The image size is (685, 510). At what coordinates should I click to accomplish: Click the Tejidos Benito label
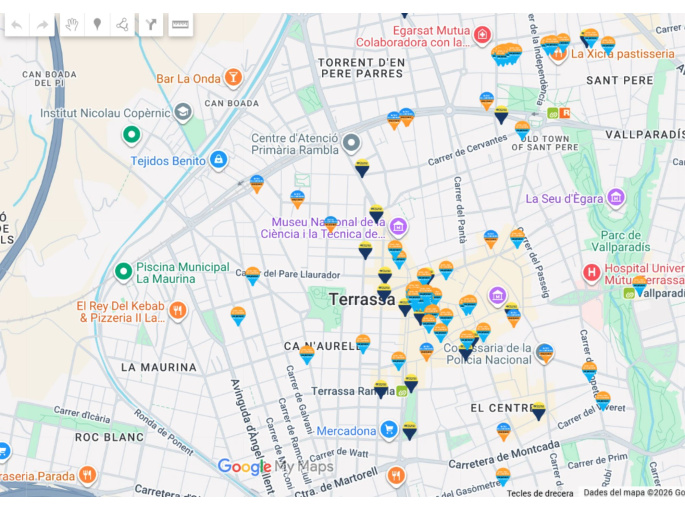pos(168,161)
